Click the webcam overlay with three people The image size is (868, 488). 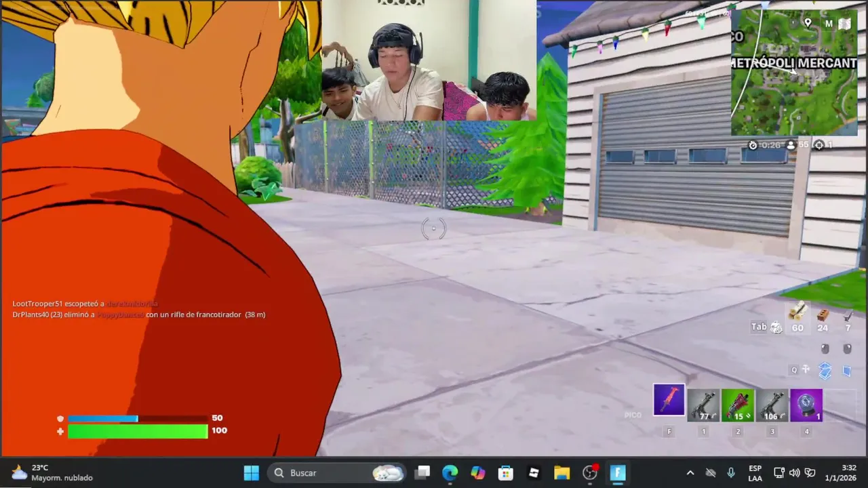point(429,60)
